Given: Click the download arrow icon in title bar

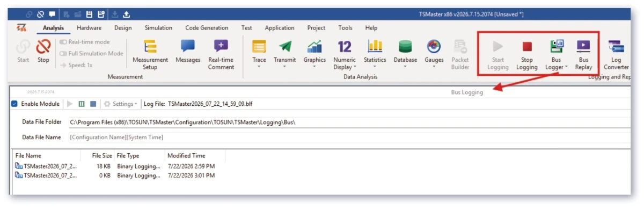Looking at the screenshot, I should point(114,15).
